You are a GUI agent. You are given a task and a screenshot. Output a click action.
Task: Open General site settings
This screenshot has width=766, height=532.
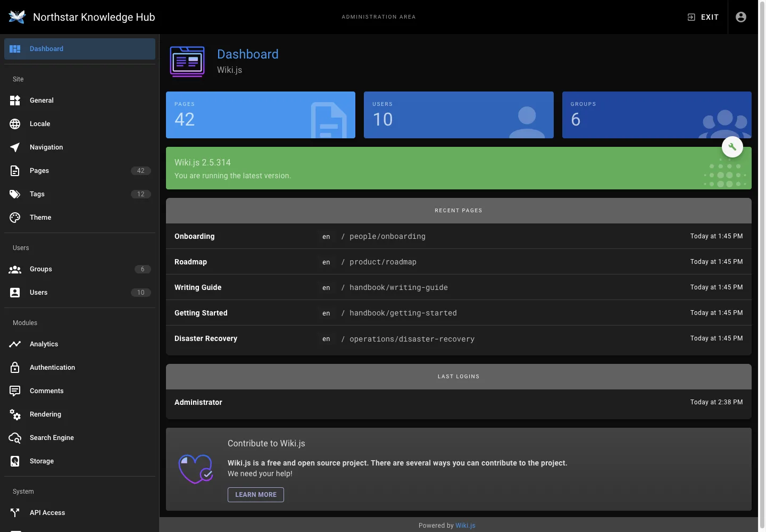(x=80, y=101)
